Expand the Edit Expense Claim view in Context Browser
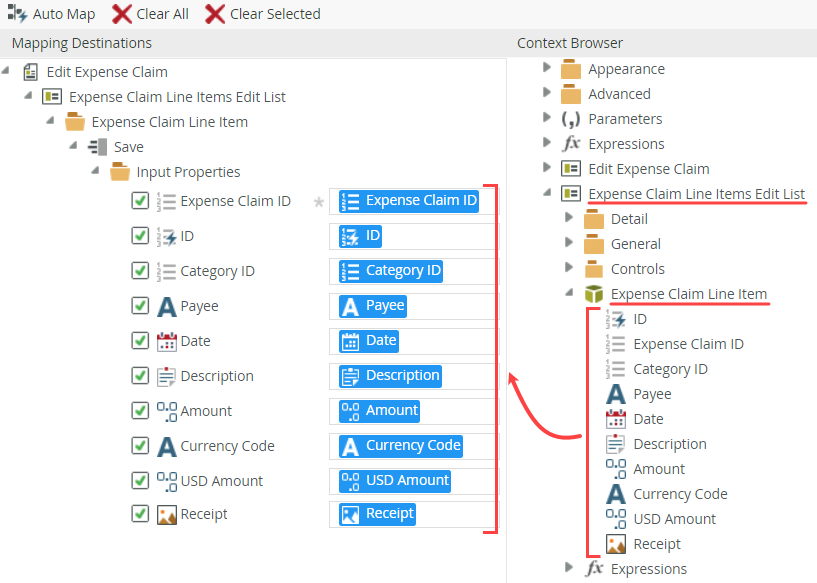Image resolution: width=817 pixels, height=583 pixels. [547, 167]
